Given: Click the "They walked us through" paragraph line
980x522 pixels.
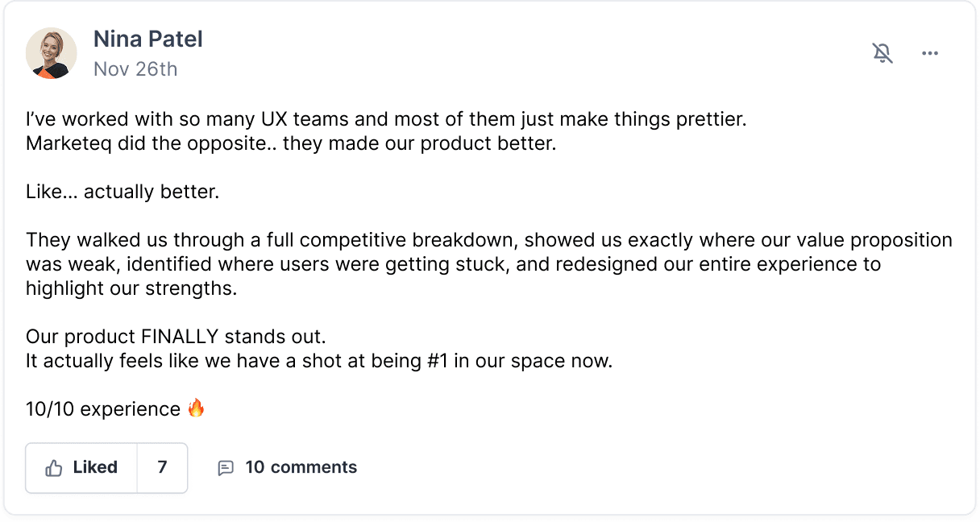Looking at the screenshot, I should pos(488,240).
